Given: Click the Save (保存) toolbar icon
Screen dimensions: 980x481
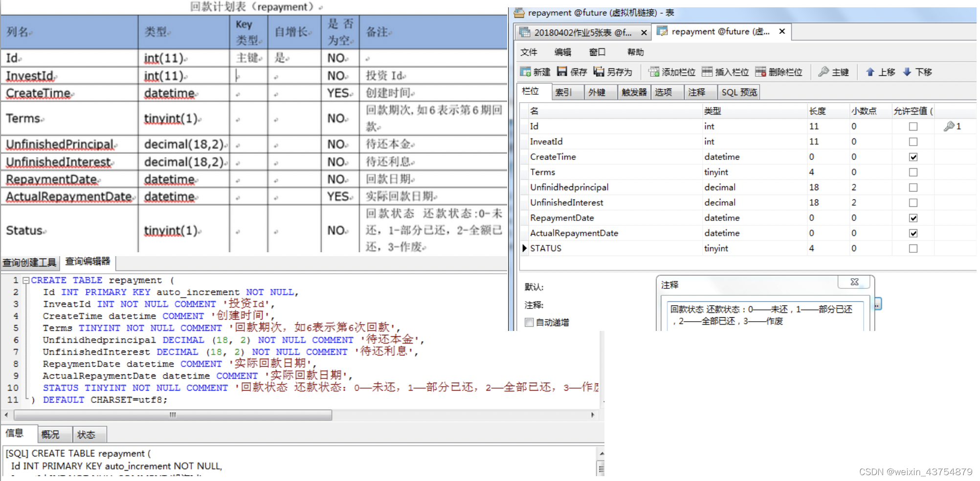Looking at the screenshot, I should [562, 72].
